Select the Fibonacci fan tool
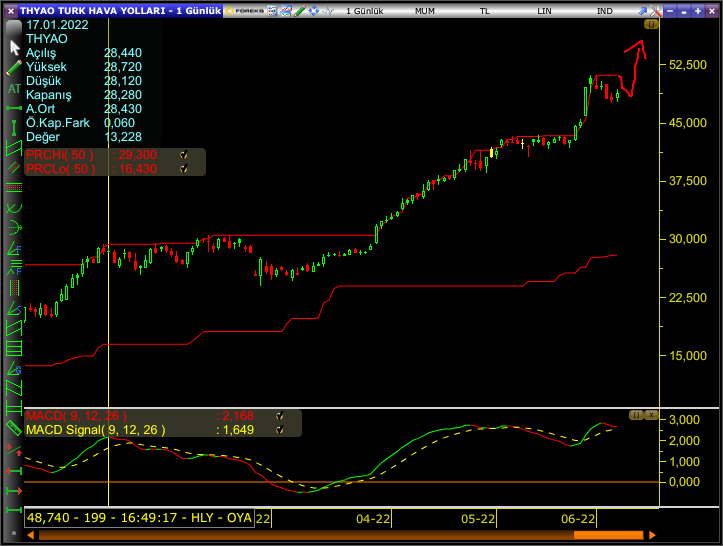723x546 pixels. (14, 248)
